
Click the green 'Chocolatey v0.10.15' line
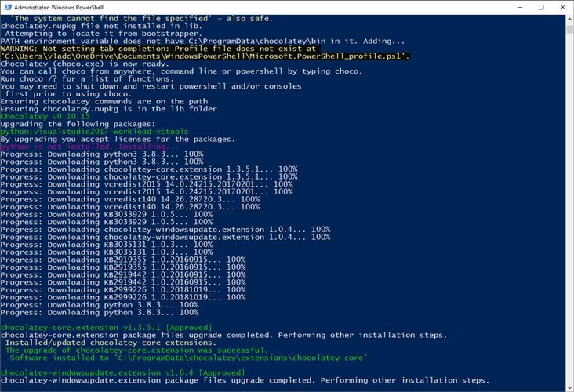click(x=45, y=116)
